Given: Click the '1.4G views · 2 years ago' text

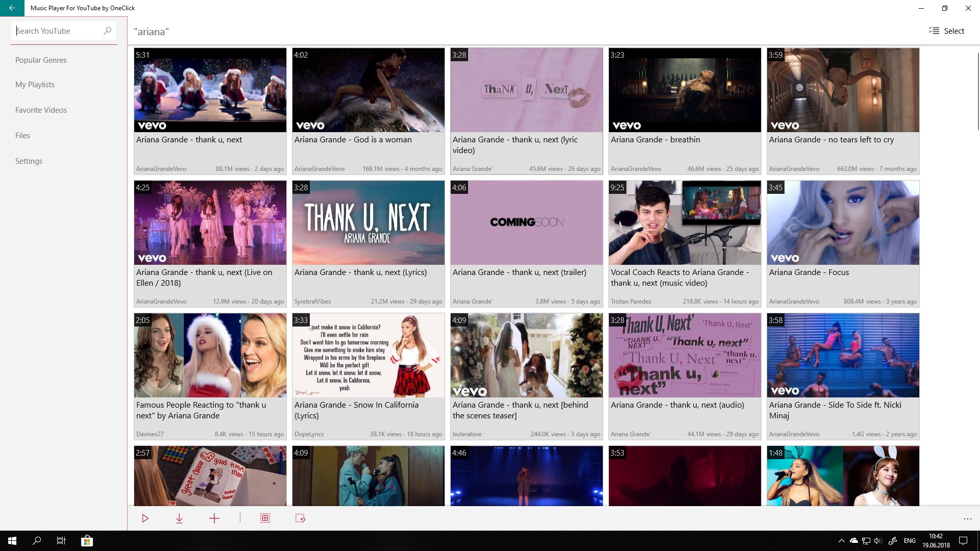Looking at the screenshot, I should click(884, 434).
